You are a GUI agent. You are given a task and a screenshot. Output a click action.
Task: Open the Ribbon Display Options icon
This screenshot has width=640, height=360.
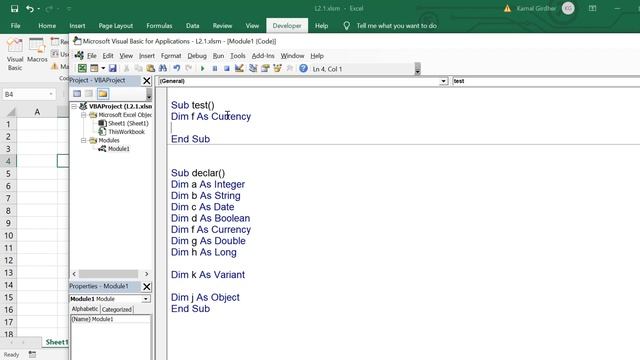(x=592, y=9)
